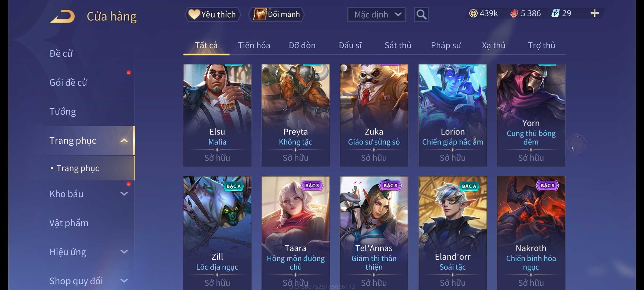Image resolution: width=644 pixels, height=290 pixels.
Task: Tap the plus icon to add currency
Action: pos(594,13)
